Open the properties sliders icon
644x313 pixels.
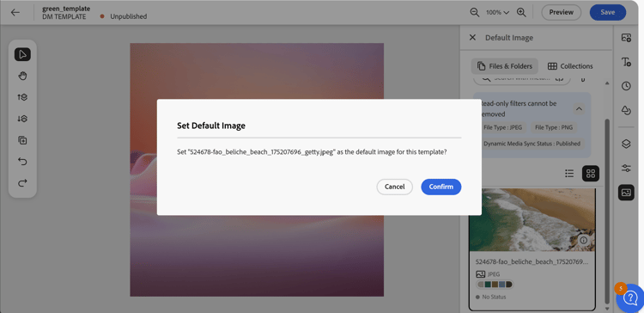[x=626, y=168]
